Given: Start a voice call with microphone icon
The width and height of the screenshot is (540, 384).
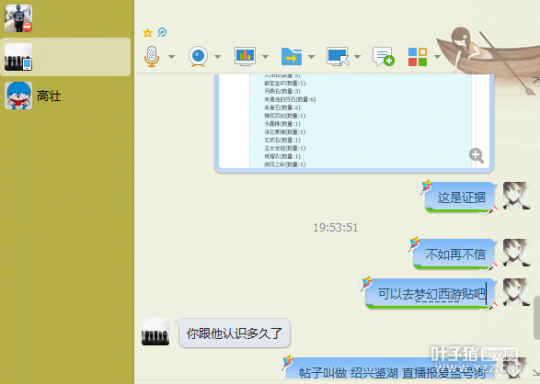Looking at the screenshot, I should tap(152, 56).
